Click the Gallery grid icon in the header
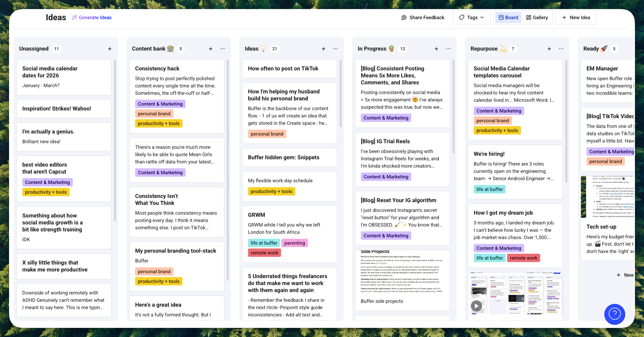Screen dimensions: 644x337 point(529,17)
